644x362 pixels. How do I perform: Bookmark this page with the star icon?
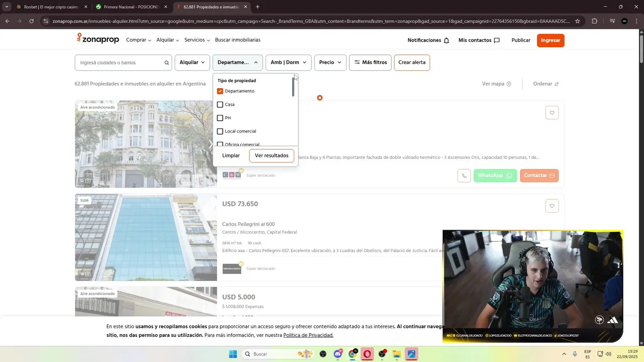coord(578,21)
